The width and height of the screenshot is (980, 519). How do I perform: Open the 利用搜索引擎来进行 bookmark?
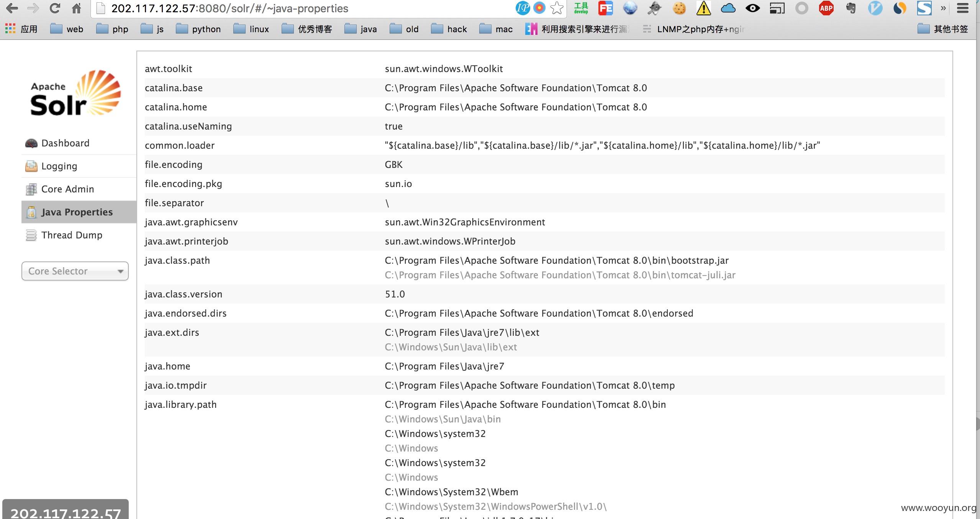pos(577,29)
